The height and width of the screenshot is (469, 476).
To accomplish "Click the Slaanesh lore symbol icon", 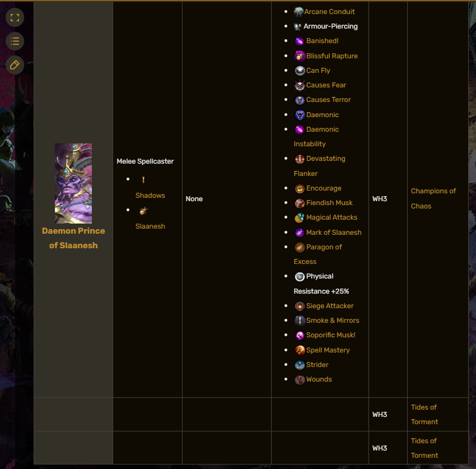I will tap(143, 211).
